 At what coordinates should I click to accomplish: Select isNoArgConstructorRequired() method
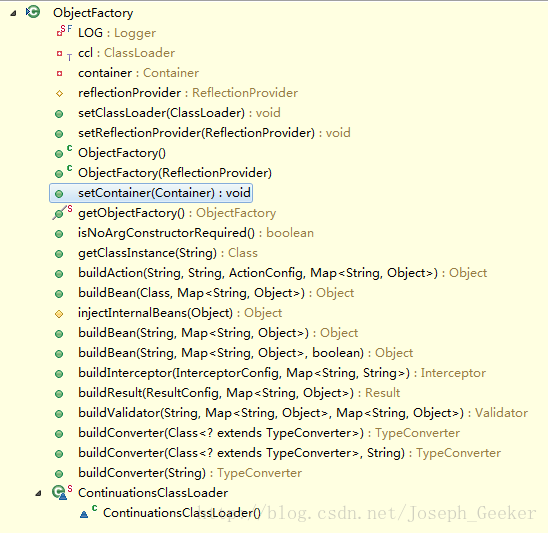coord(196,233)
